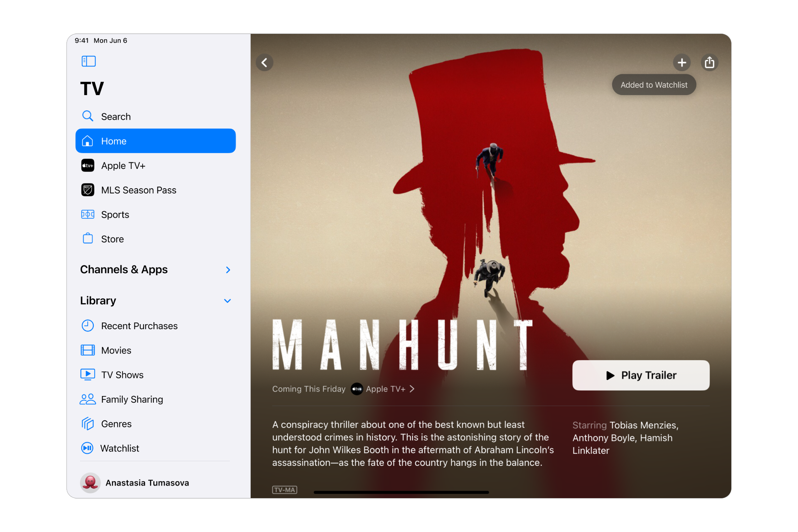Open channel via chevron after Apple TV+
This screenshot has width=798, height=532.
click(412, 389)
